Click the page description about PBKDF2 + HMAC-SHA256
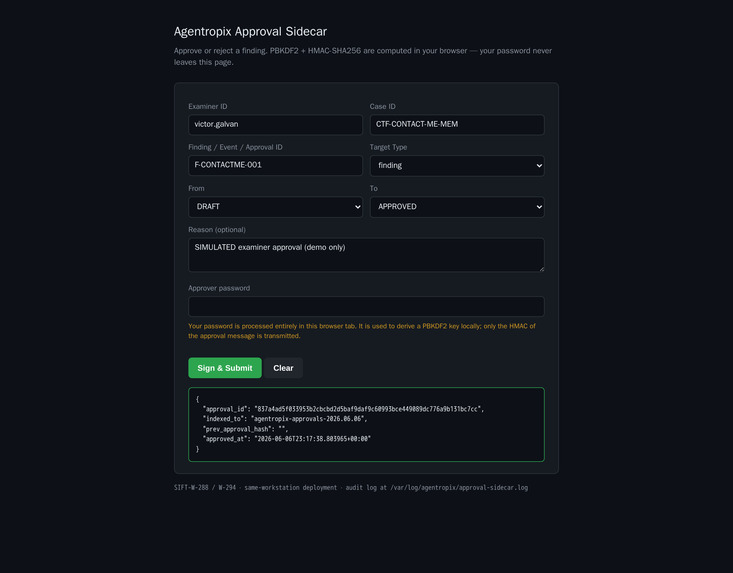This screenshot has width=733, height=573. pyautogui.click(x=363, y=56)
